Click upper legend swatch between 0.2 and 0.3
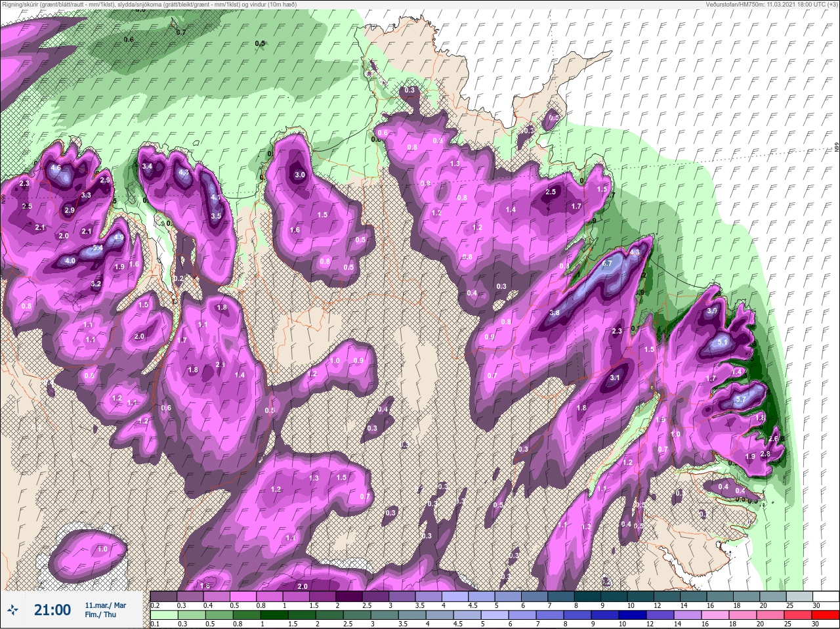This screenshot has height=629, width=840. [164, 597]
